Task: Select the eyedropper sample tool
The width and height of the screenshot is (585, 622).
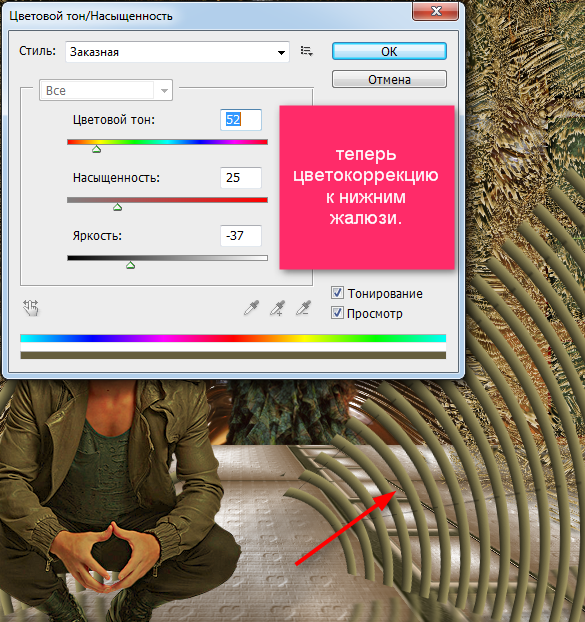Action: pyautogui.click(x=251, y=308)
